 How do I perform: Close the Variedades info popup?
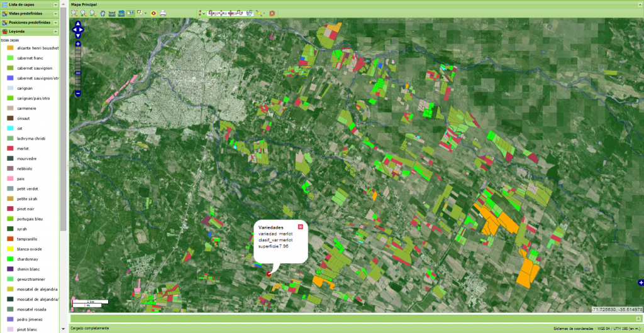tap(300, 226)
